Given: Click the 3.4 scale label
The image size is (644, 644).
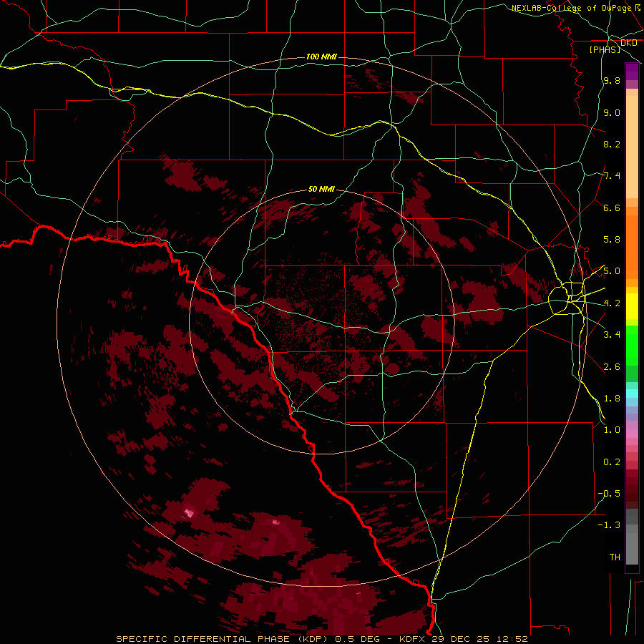Looking at the screenshot, I should pos(612,335).
